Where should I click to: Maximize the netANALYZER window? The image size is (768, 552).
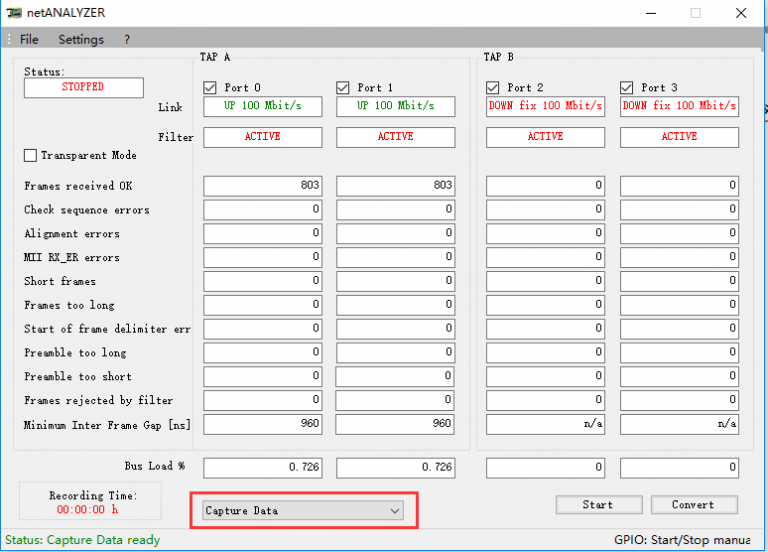pos(695,13)
